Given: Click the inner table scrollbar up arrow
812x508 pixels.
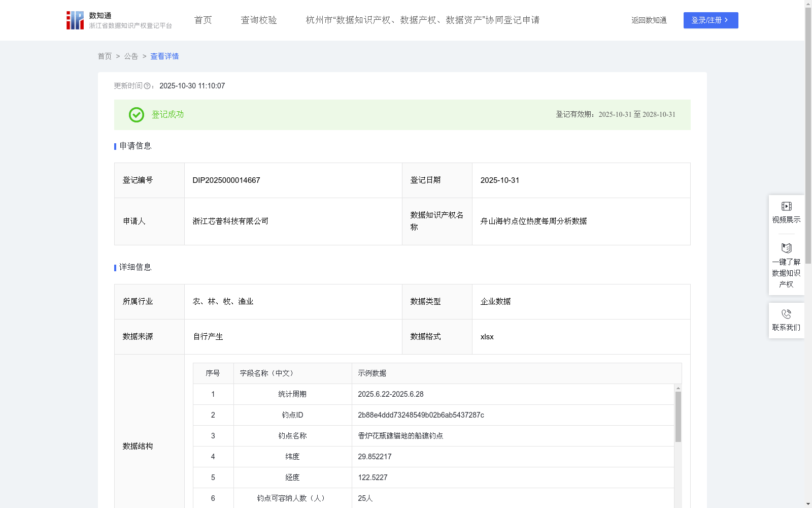Looking at the screenshot, I should [x=678, y=388].
